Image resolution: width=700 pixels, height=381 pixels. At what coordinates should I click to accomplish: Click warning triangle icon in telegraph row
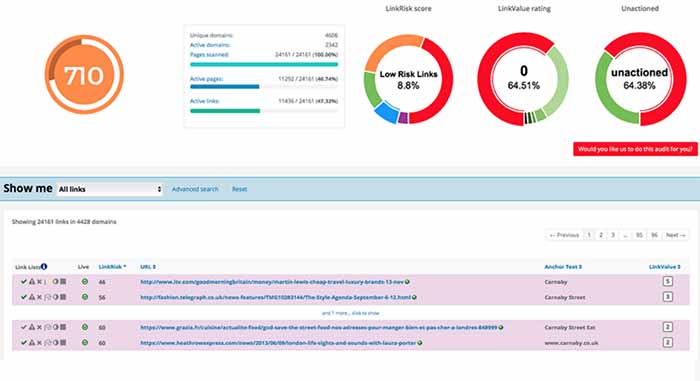32,297
